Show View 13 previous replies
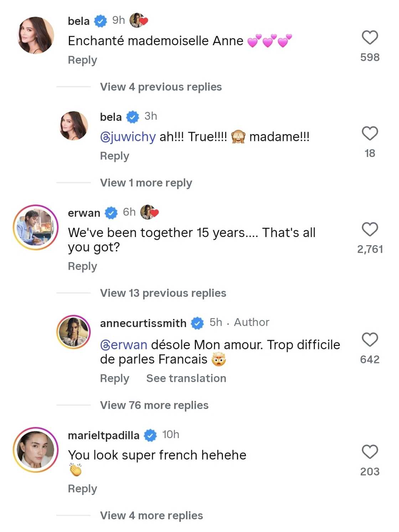Screen dimensions: 399x532 click(x=163, y=293)
